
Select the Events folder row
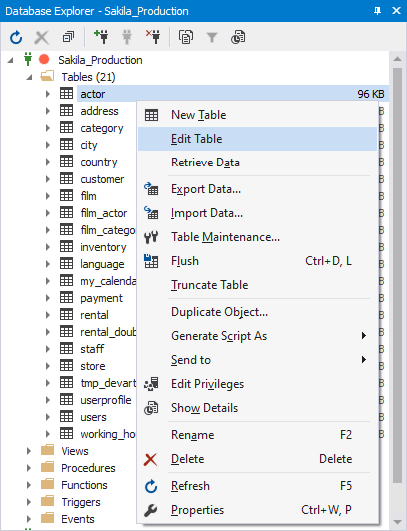[78, 519]
